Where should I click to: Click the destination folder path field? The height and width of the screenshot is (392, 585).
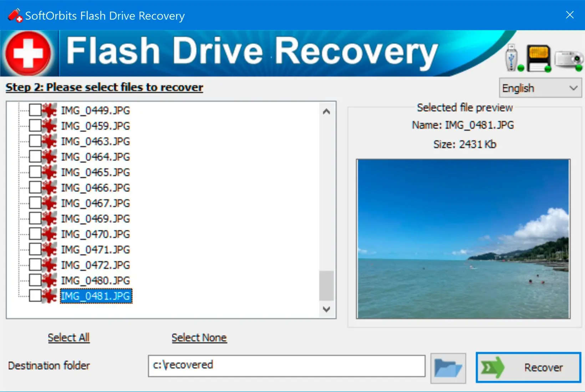pos(286,366)
